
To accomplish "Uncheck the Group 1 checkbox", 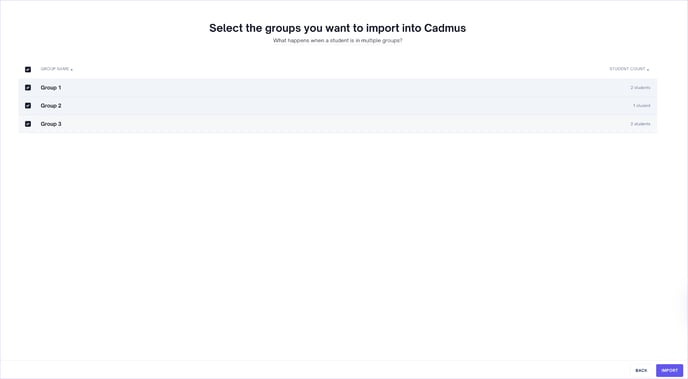I will [x=28, y=88].
